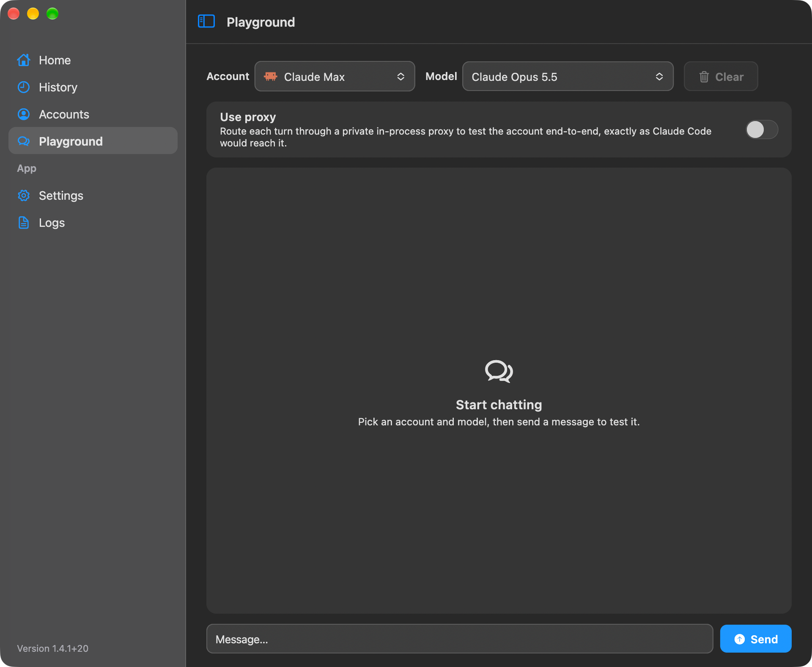Click the Accounts person icon
The width and height of the screenshot is (812, 667).
coord(24,114)
